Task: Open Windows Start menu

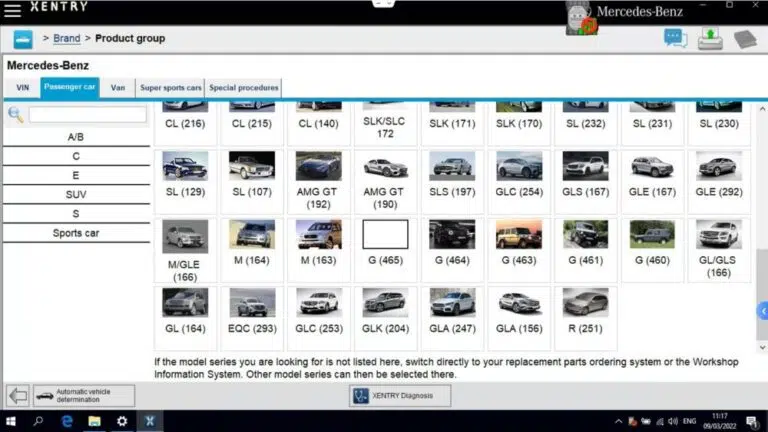Action: coord(12,422)
